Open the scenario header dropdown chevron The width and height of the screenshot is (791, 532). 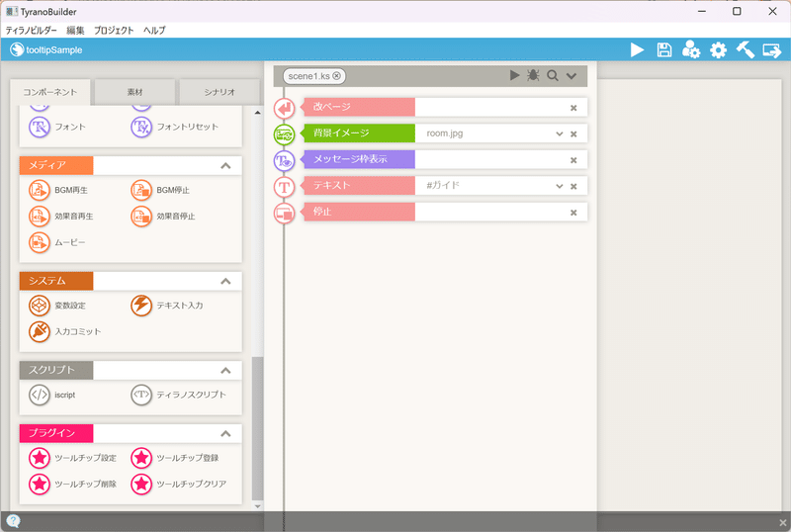(571, 76)
